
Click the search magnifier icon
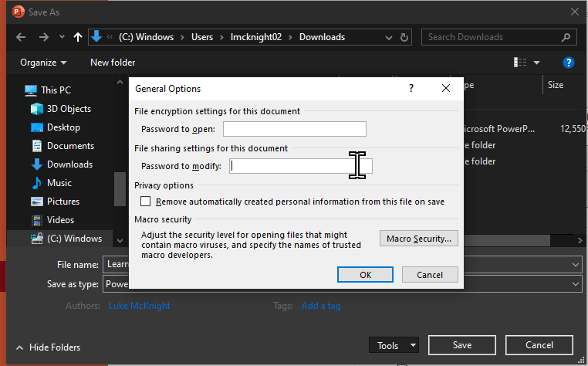(566, 37)
